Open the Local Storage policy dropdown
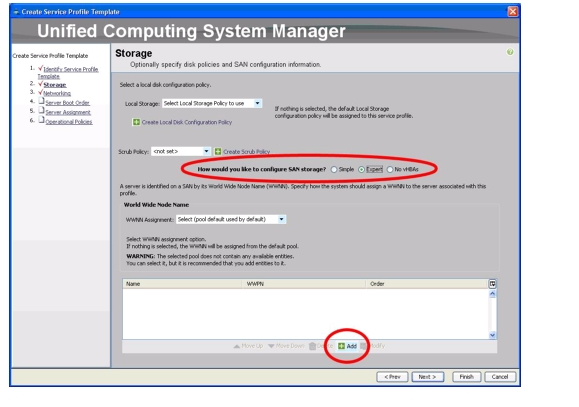 click(x=212, y=103)
